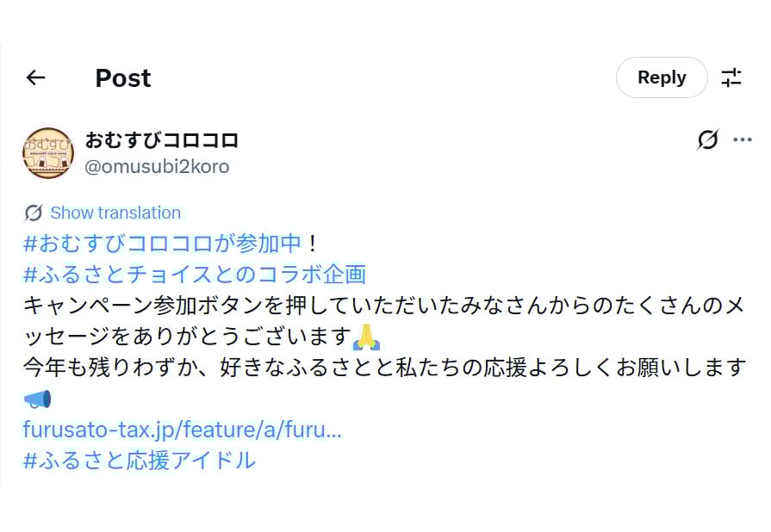771x532 pixels.
Task: Click the display name おむすびコロコロ
Action: pos(161,139)
